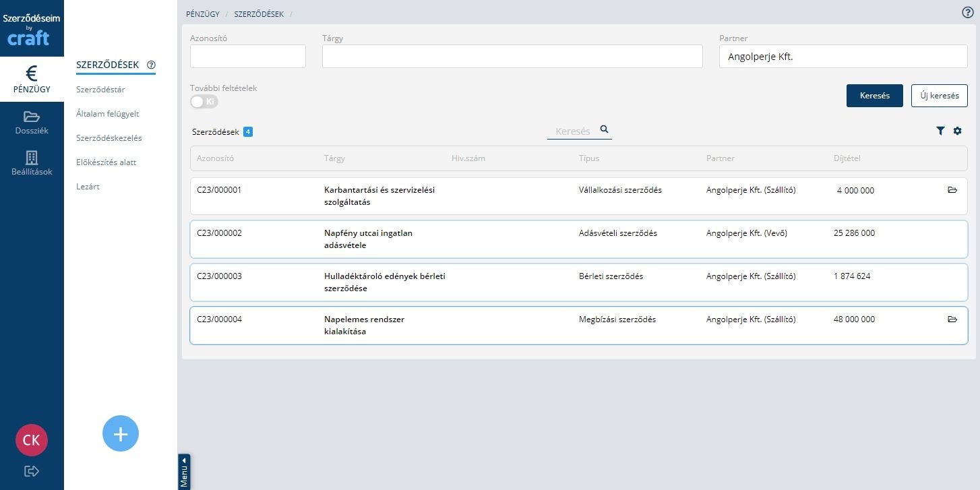This screenshot has height=490, width=980.
Task: Open the filter funnel icon
Action: click(940, 131)
